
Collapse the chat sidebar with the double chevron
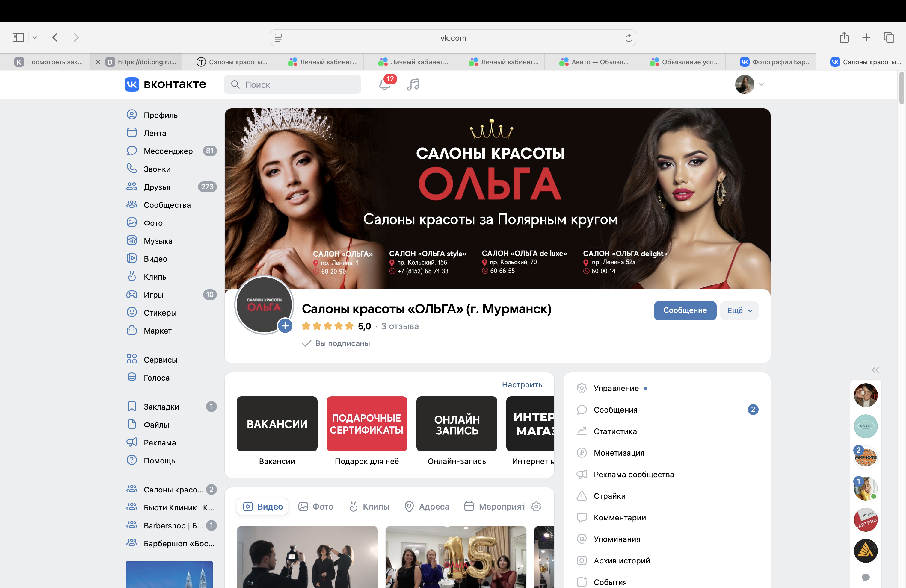[x=875, y=370]
